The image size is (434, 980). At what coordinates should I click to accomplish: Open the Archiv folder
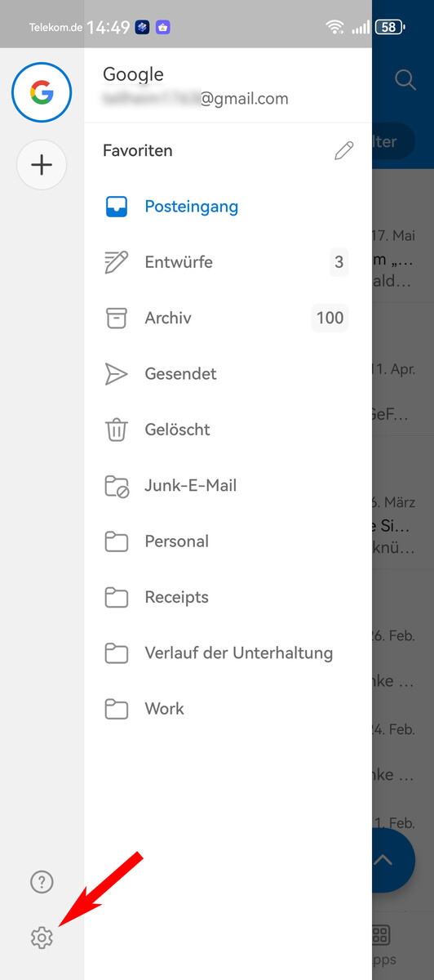[x=228, y=318]
